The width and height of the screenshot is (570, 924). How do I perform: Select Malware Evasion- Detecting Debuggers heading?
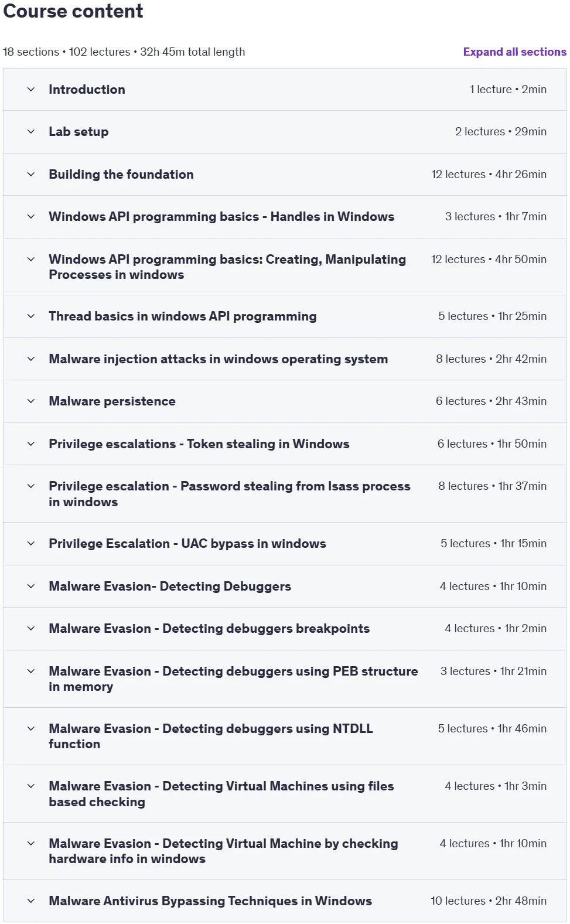tap(170, 587)
